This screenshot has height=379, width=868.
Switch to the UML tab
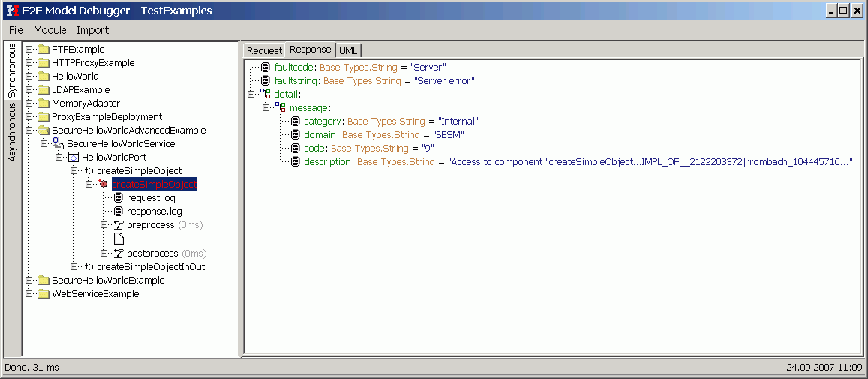coord(348,50)
